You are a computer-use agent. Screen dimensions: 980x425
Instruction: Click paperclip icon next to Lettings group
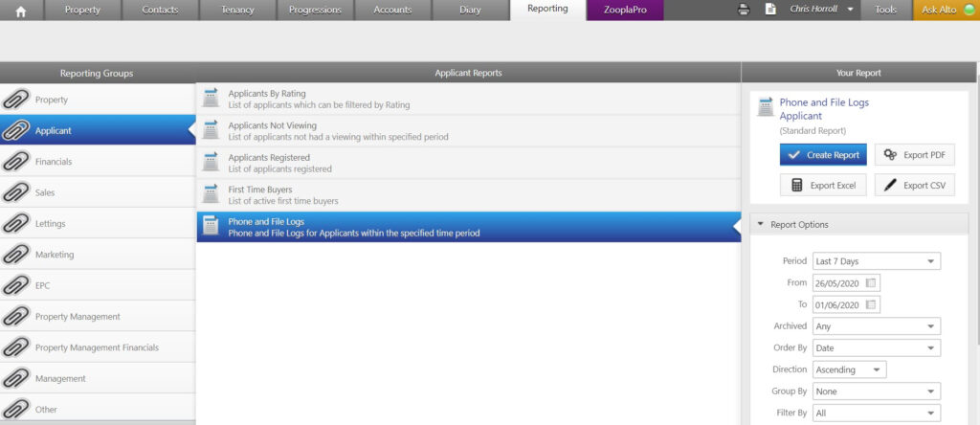[16, 223]
